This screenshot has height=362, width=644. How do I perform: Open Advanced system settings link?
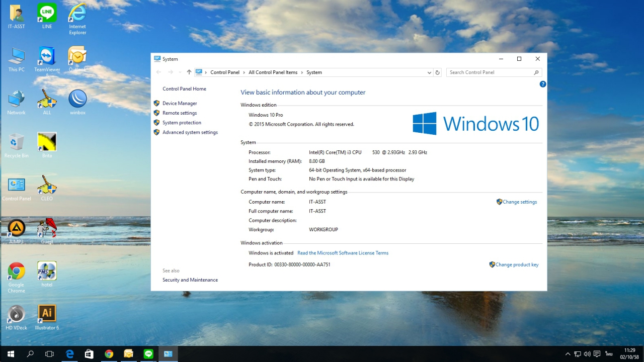(190, 133)
